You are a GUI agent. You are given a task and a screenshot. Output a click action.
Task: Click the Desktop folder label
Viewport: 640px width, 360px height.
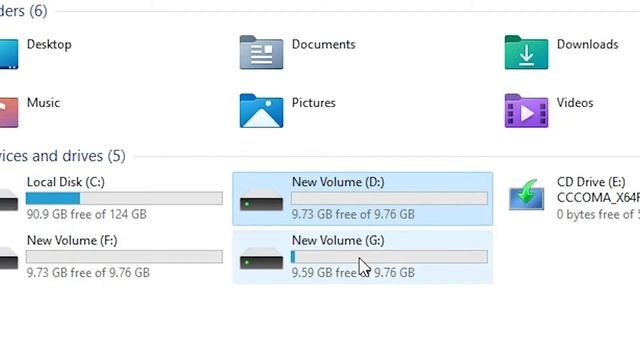pos(49,44)
